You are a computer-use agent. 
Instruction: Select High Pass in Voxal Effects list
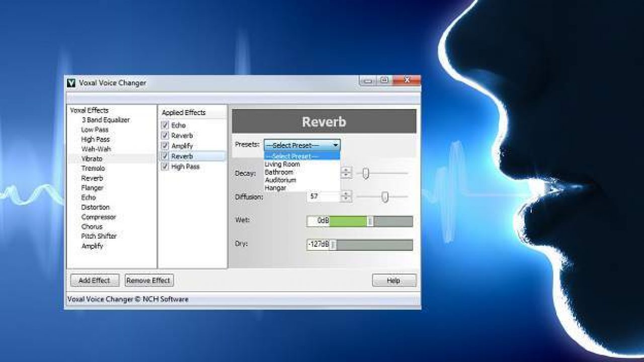(95, 139)
